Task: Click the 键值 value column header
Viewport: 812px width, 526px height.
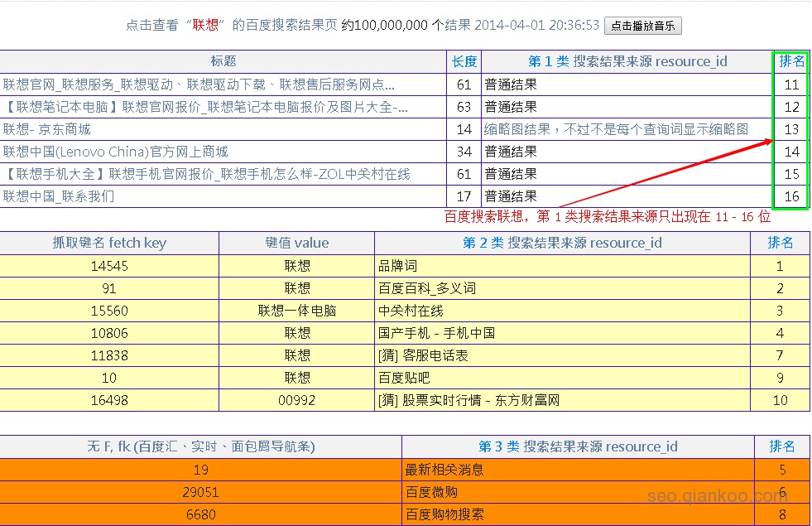Action: coord(296,243)
